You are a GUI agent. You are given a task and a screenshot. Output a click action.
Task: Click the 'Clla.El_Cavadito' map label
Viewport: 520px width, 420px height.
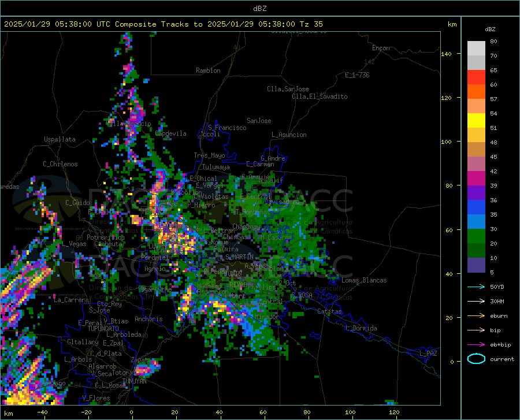click(320, 96)
